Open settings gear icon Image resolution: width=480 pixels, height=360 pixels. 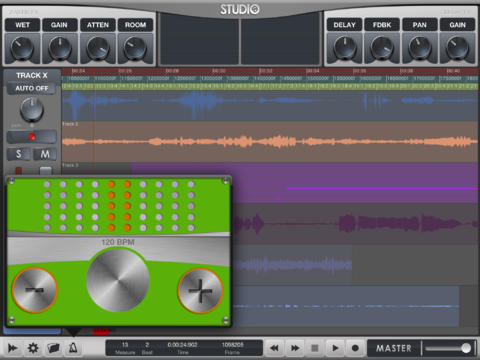click(x=33, y=348)
